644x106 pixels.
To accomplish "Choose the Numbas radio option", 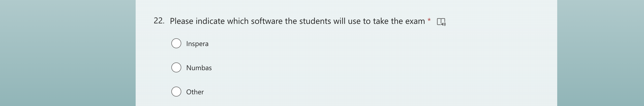I will (x=176, y=67).
